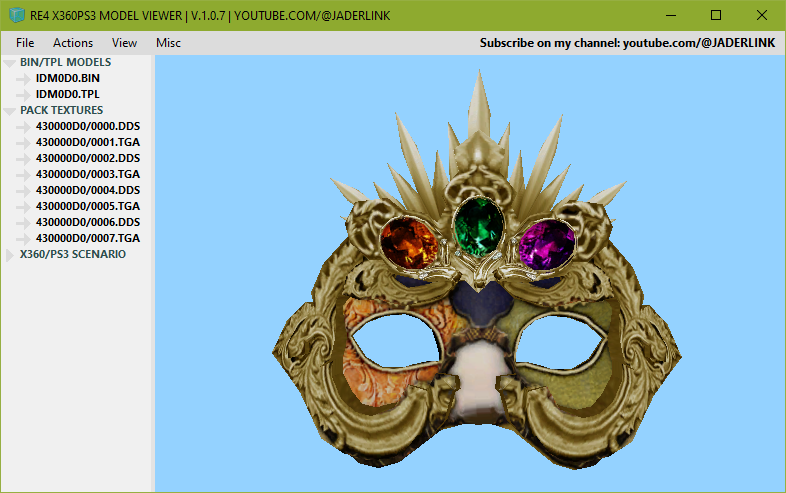Screen dimensions: 786x493
Task: Click the arrow icon beside 430000D0/0003.TGA
Action: click(x=24, y=175)
